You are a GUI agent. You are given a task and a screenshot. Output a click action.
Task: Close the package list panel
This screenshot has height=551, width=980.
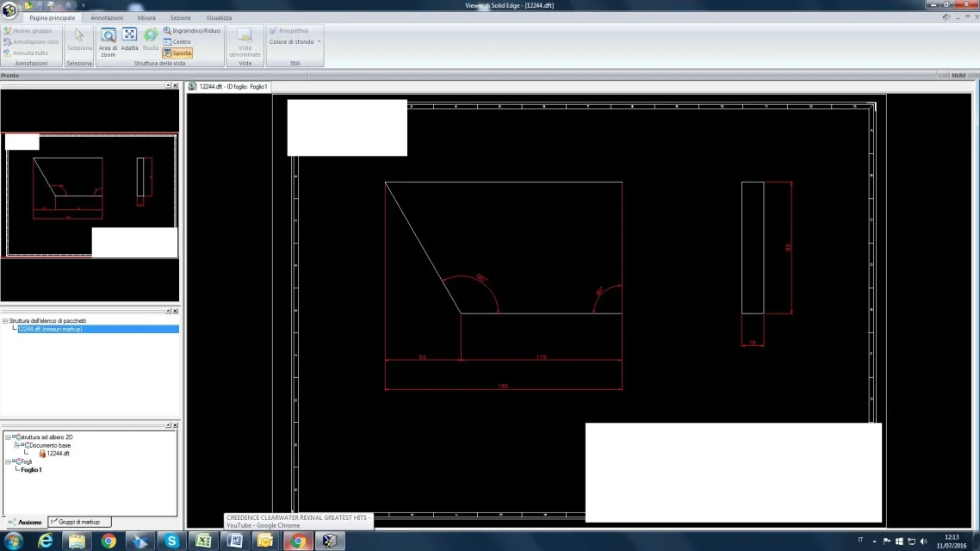coord(175,311)
